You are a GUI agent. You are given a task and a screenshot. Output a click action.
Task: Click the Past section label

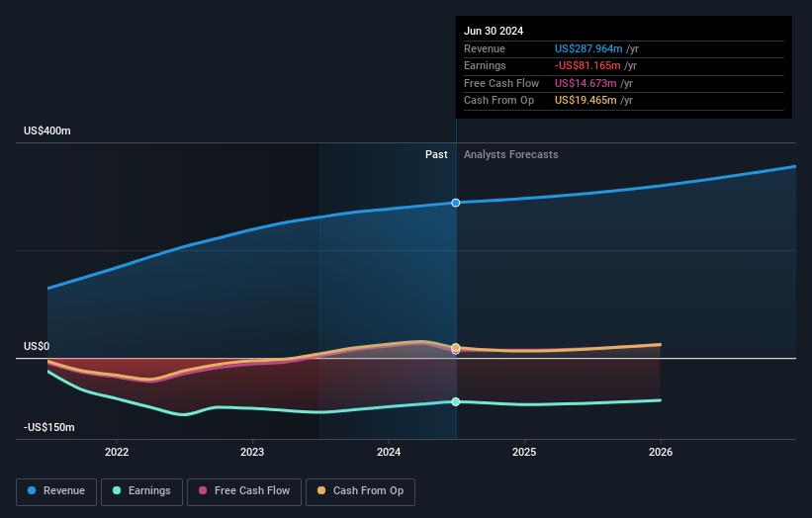[x=436, y=154]
